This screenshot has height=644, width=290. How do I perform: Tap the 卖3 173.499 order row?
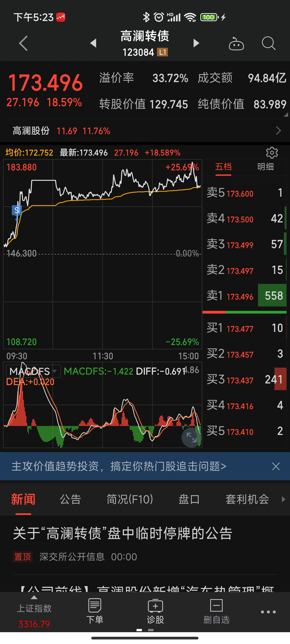click(244, 244)
